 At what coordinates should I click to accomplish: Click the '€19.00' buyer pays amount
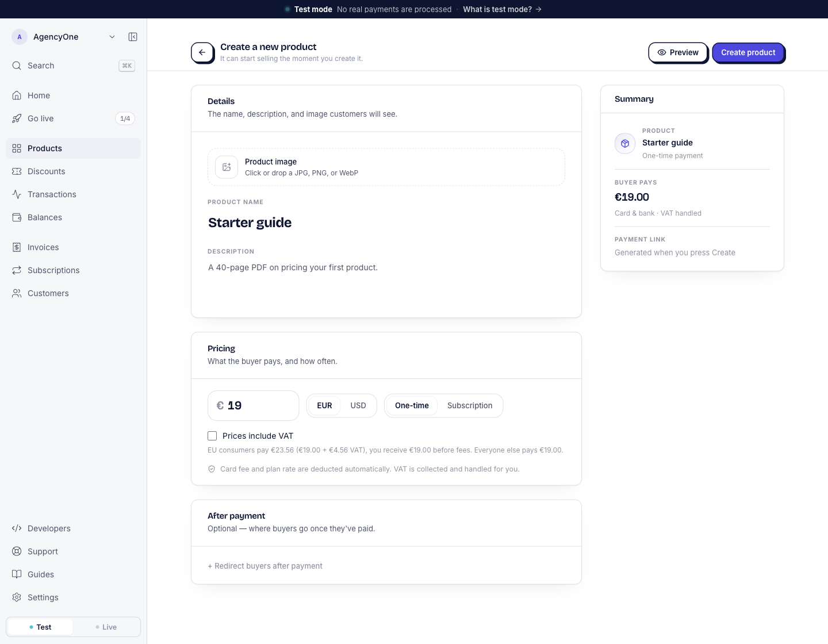click(x=632, y=197)
